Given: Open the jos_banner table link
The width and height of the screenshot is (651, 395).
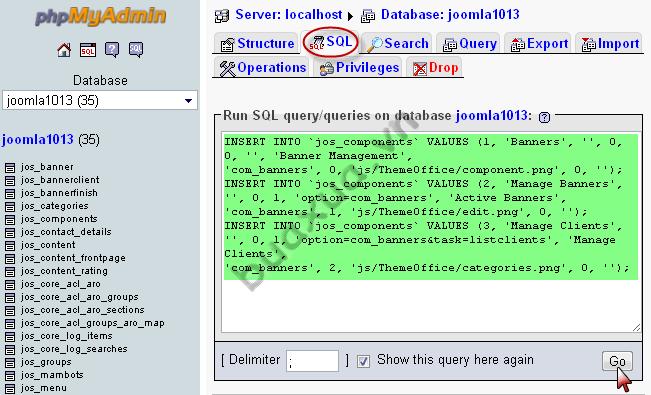Looking at the screenshot, I should point(47,167).
